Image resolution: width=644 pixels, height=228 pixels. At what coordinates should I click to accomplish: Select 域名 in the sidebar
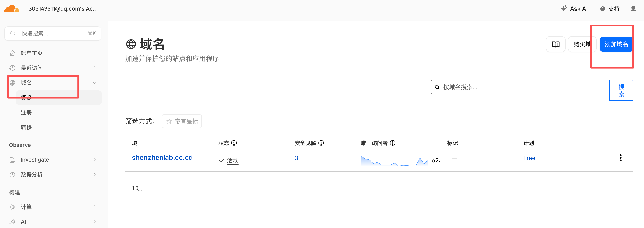[x=26, y=83]
